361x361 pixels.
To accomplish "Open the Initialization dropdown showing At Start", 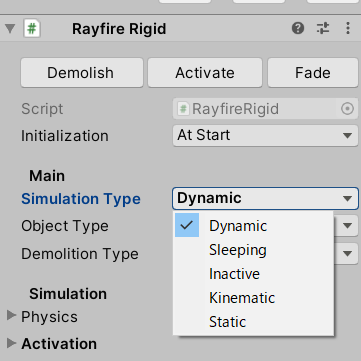I will [265, 135].
